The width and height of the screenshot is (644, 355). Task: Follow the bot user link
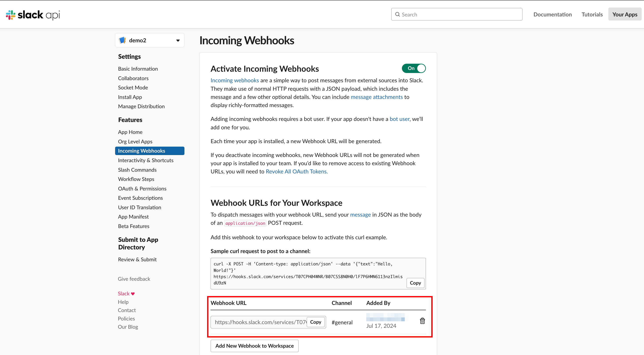[x=400, y=119]
